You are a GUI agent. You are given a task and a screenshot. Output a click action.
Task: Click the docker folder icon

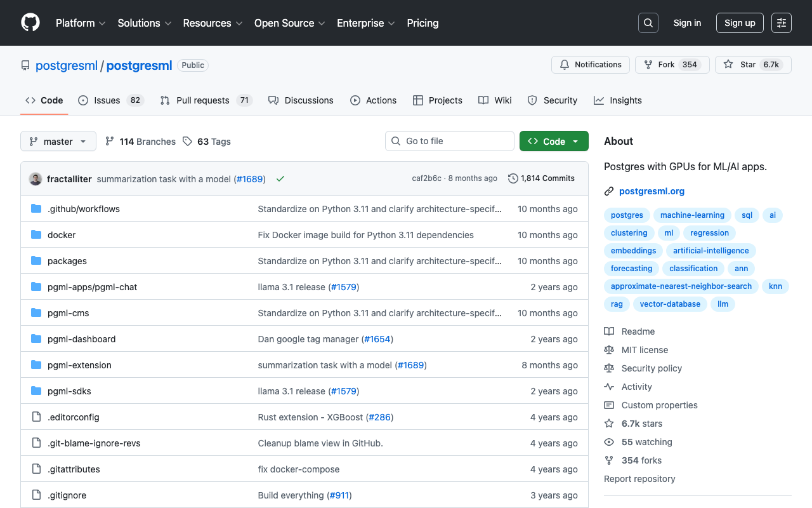pyautogui.click(x=36, y=235)
